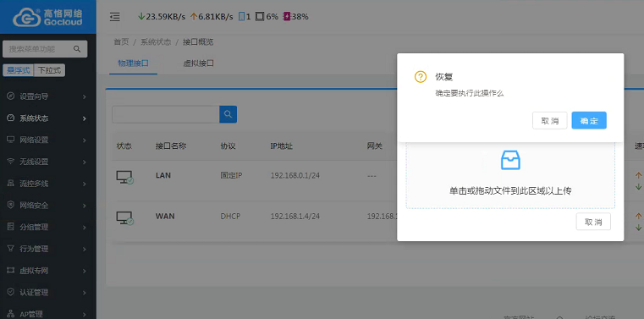Click the 无线设置 wifi icon
The height and width of the screenshot is (319, 644).
[11, 162]
